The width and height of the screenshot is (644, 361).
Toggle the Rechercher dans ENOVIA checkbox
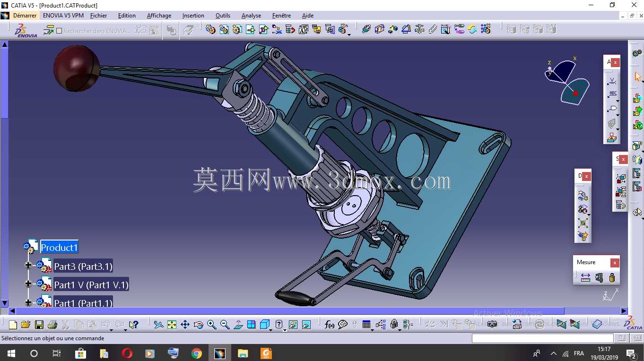59,31
